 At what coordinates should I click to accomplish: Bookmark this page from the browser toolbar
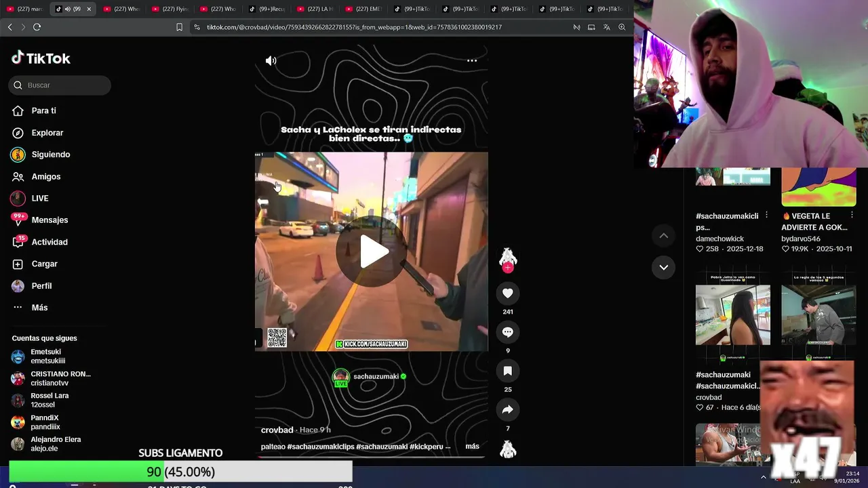[179, 27]
